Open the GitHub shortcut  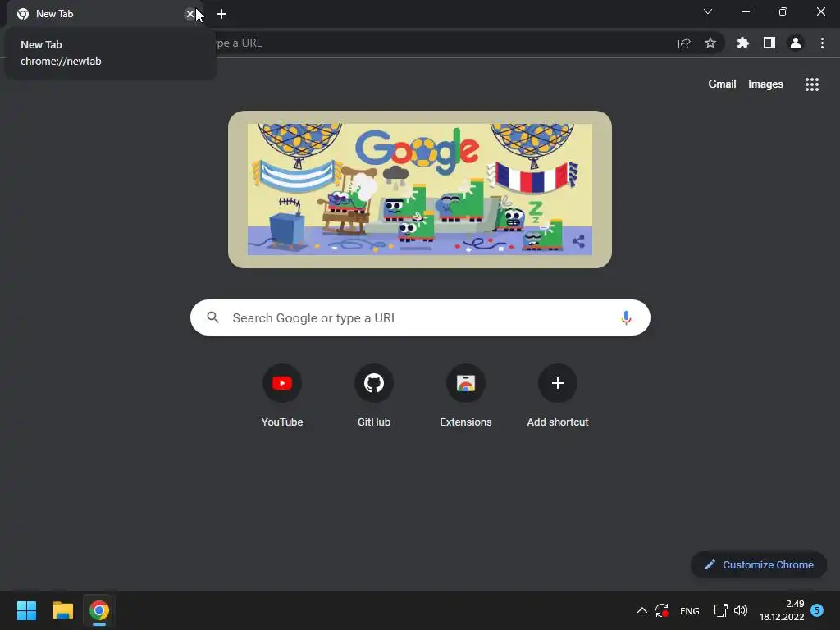[x=374, y=395]
